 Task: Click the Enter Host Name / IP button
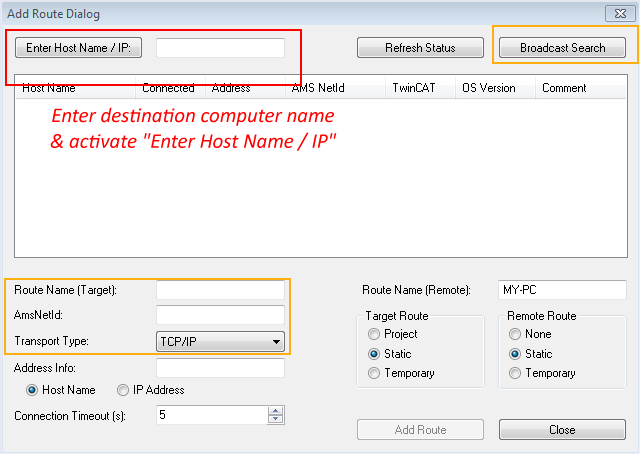(x=79, y=48)
